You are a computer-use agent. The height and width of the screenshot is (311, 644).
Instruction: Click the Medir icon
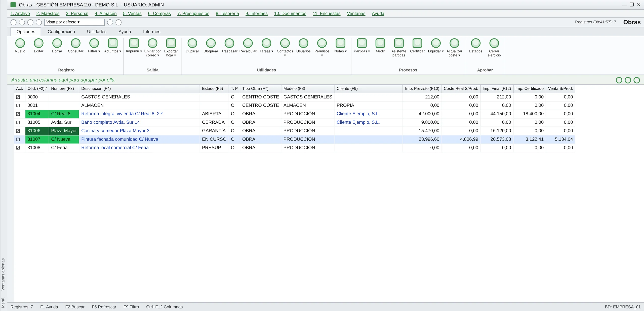pyautogui.click(x=380, y=43)
